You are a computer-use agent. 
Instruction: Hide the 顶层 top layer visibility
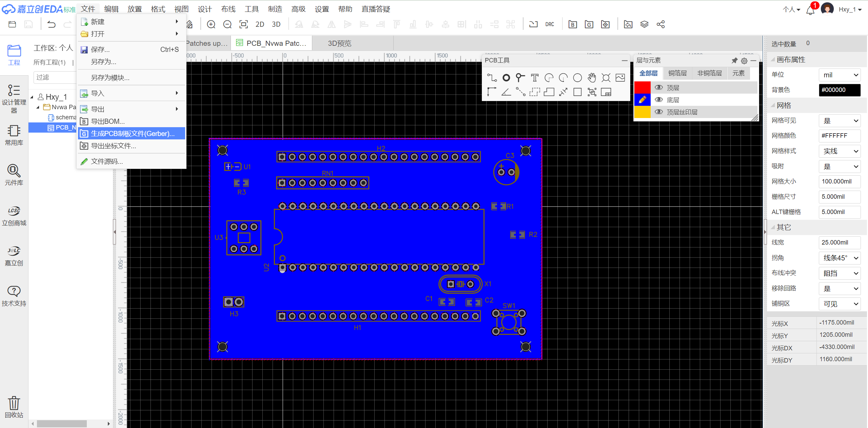pyautogui.click(x=658, y=87)
